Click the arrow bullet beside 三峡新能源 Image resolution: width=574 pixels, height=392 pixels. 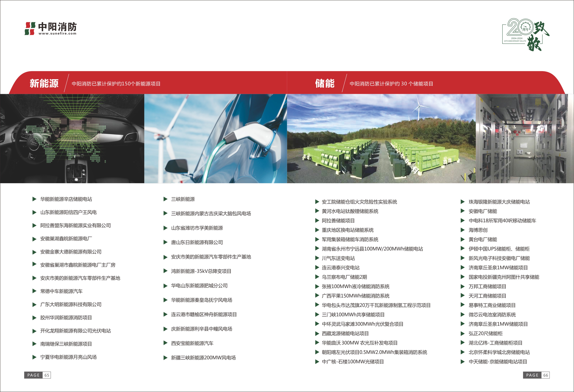(165, 199)
